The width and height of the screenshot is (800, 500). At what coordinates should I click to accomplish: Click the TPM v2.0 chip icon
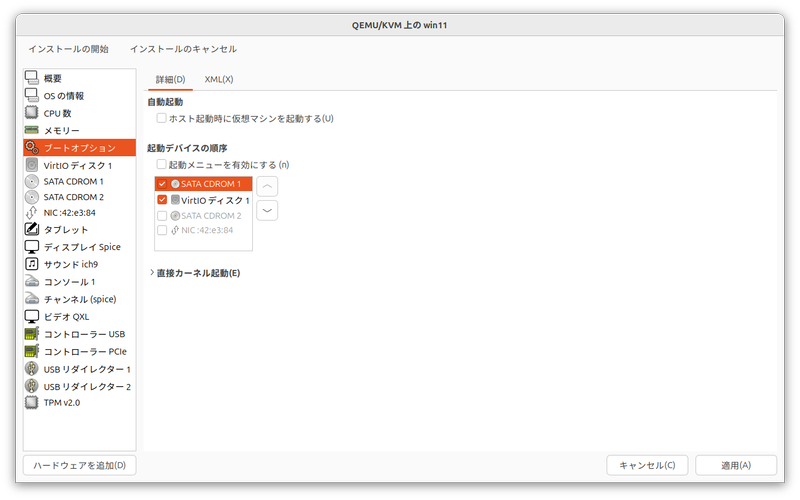coord(32,402)
